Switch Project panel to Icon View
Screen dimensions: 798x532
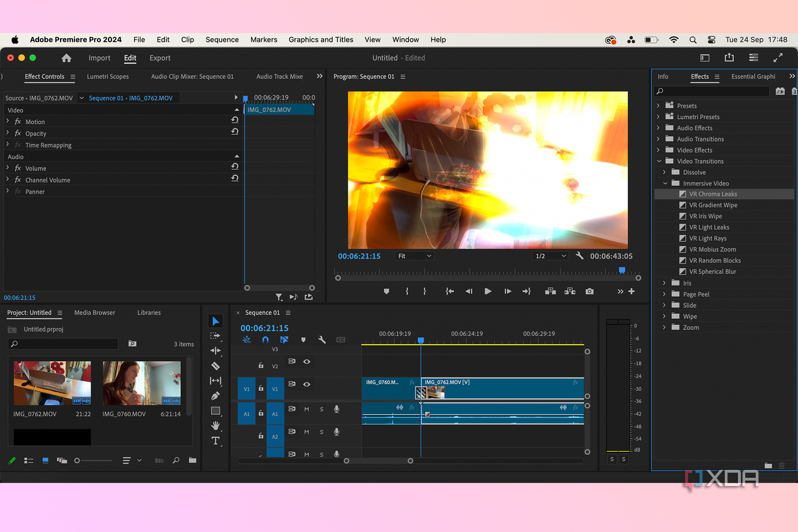(x=45, y=461)
